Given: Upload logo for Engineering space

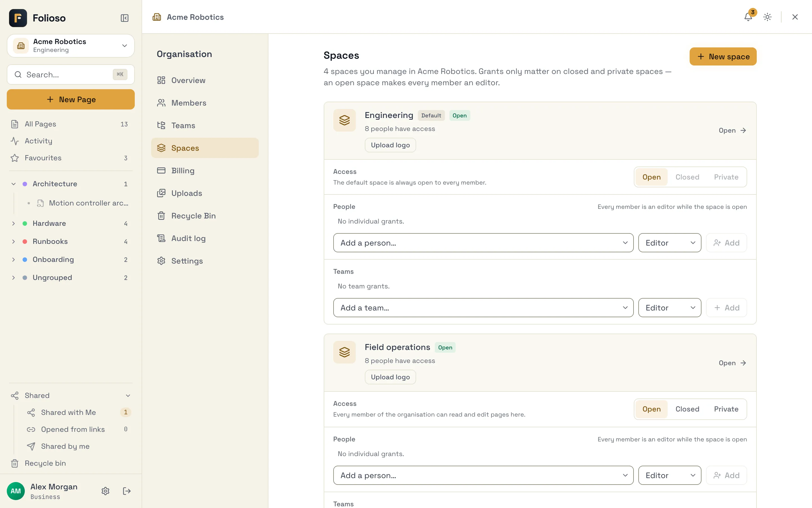Looking at the screenshot, I should click(x=390, y=145).
